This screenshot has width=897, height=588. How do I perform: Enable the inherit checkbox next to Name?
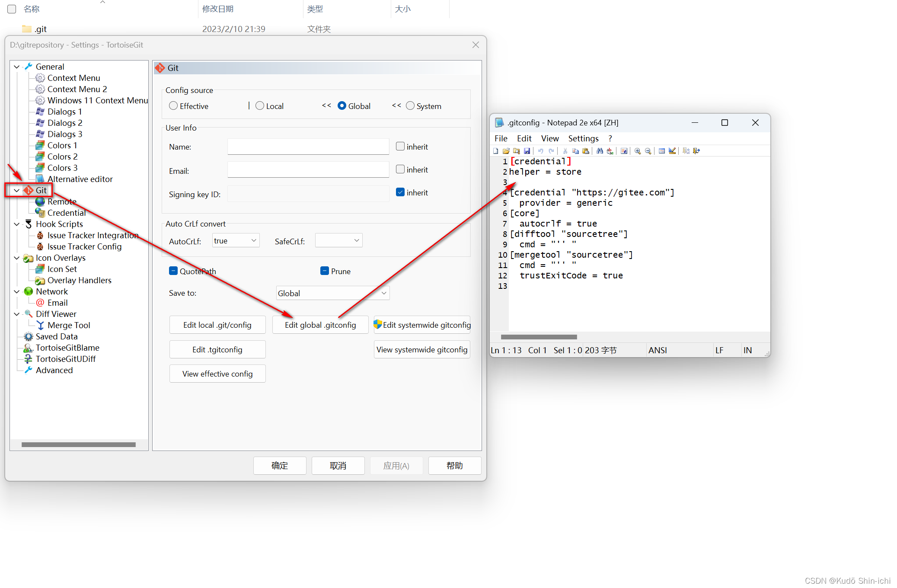point(400,146)
